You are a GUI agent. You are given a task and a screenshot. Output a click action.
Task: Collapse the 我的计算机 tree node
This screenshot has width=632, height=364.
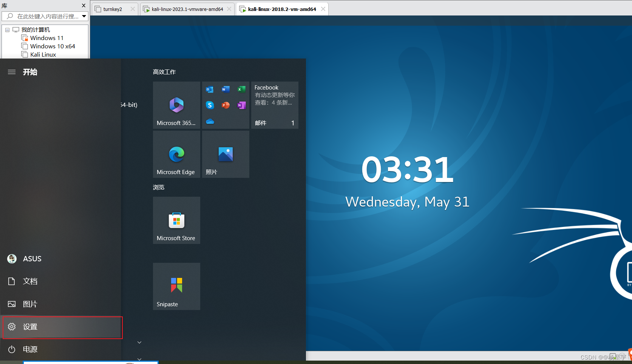(x=7, y=29)
